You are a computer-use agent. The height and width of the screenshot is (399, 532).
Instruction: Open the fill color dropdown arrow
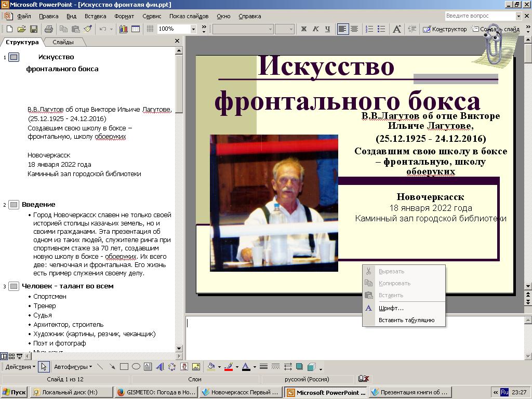(219, 367)
